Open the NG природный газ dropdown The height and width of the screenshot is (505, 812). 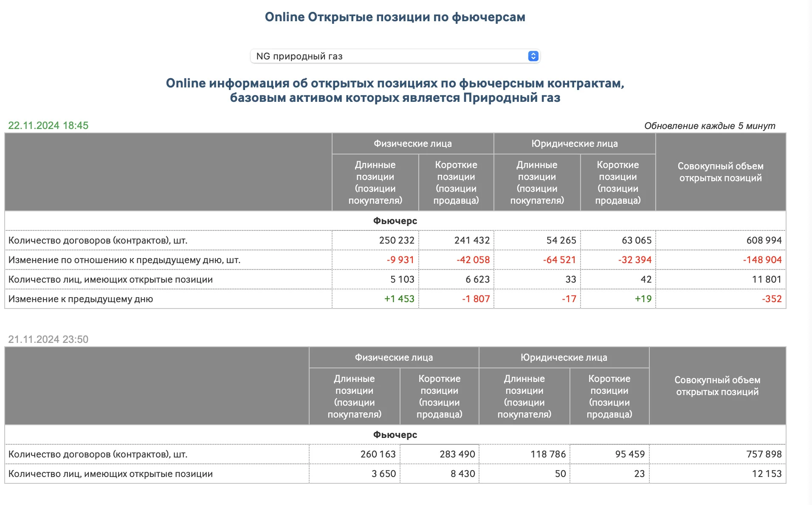coord(395,56)
